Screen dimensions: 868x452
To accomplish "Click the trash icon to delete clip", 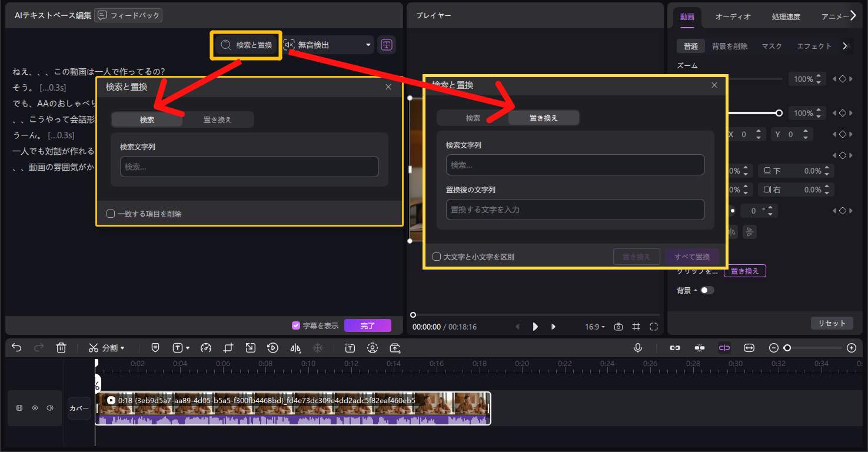I will 61,348.
